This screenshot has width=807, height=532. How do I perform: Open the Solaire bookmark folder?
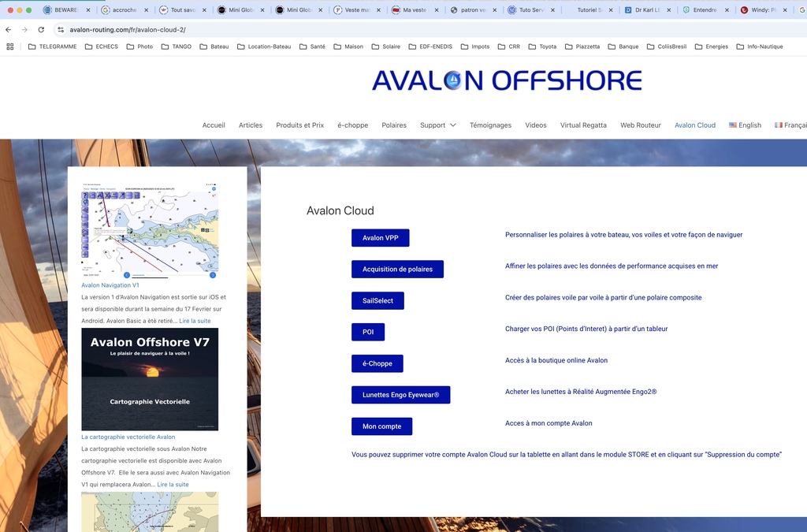point(386,47)
